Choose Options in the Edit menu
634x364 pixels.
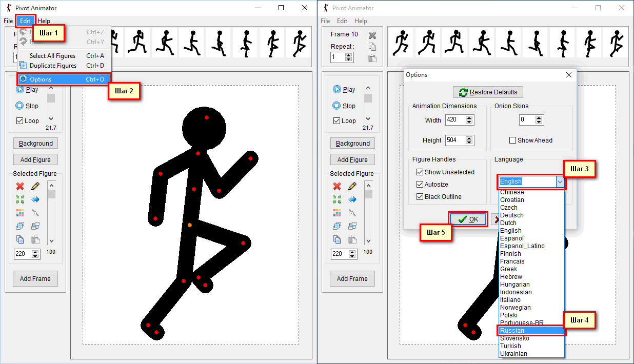pyautogui.click(x=64, y=79)
